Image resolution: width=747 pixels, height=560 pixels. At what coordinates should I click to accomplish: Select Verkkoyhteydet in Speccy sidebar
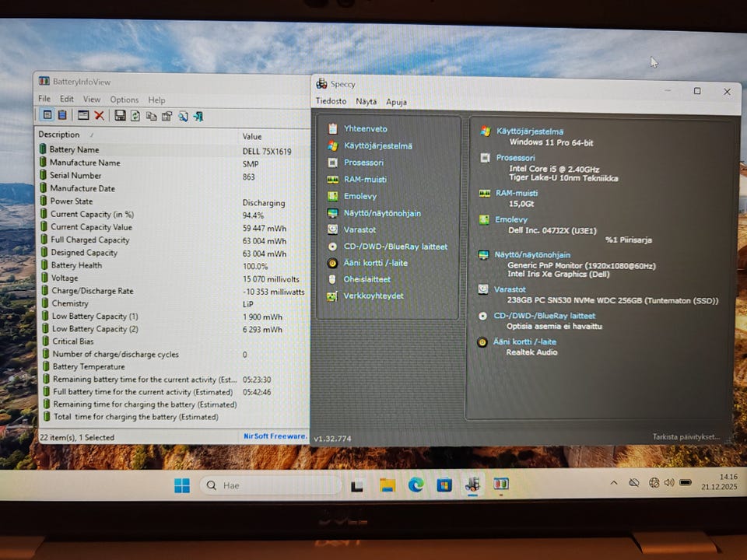(373, 296)
